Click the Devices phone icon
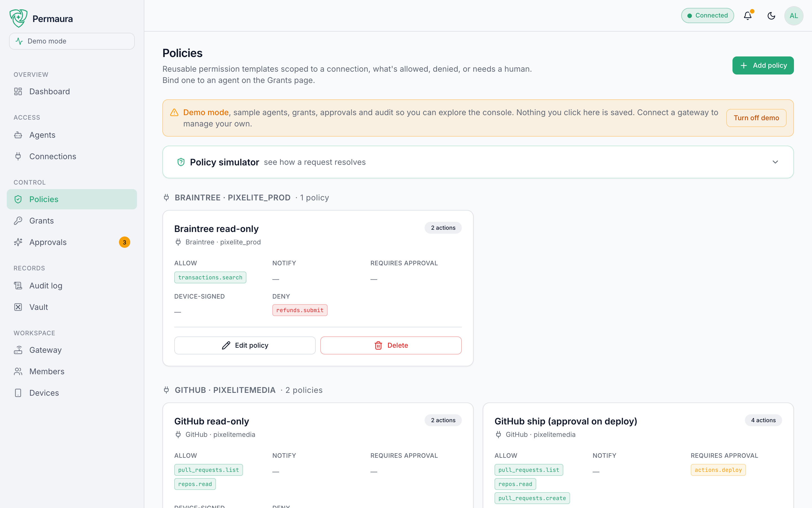Image resolution: width=812 pixels, height=508 pixels. coord(18,393)
